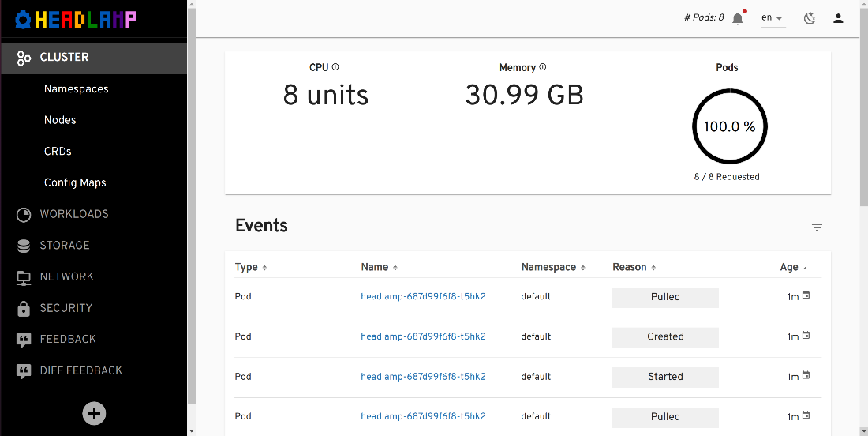Screen dimensions: 868x436
Task: Click the main scrollbar down arrow
Action: coord(863,430)
